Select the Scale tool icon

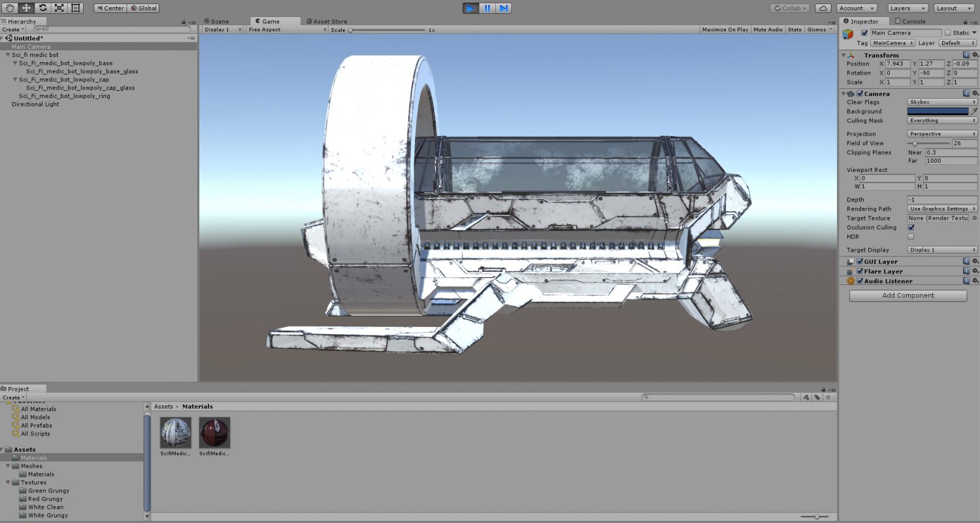tap(59, 8)
